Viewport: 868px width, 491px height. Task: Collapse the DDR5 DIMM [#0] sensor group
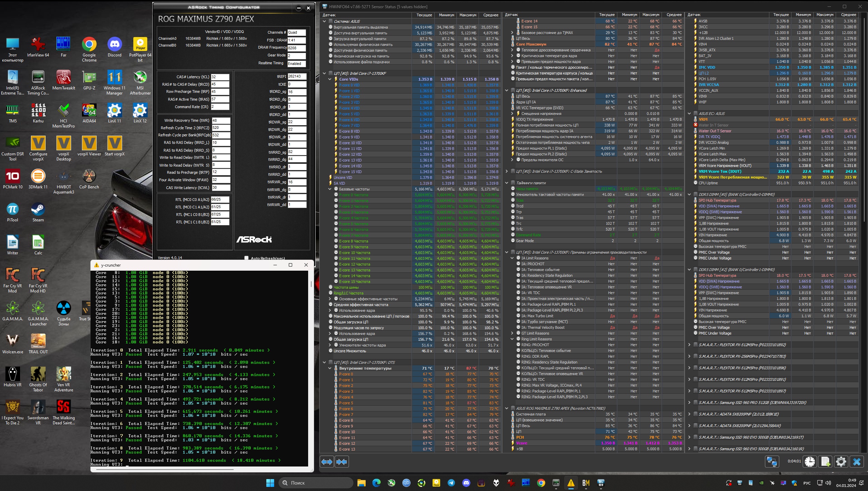[x=689, y=194]
